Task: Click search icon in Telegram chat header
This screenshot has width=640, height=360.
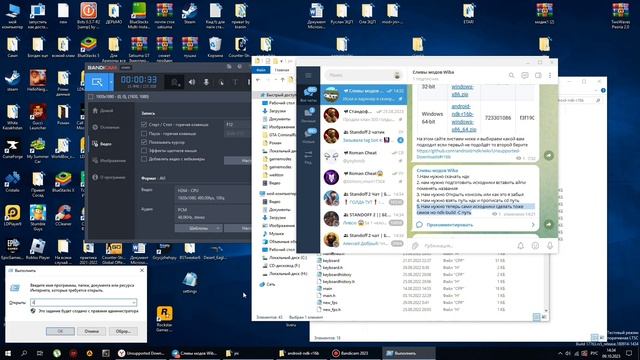Action: tap(511, 76)
